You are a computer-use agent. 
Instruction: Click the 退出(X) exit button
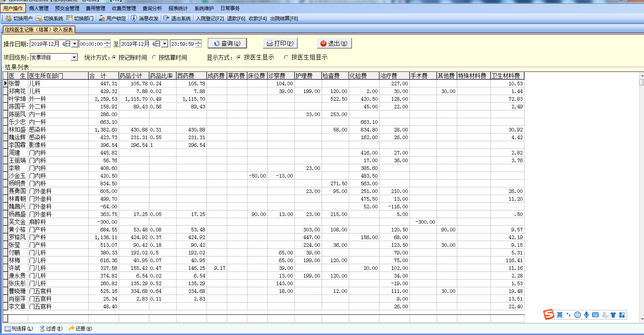[334, 43]
